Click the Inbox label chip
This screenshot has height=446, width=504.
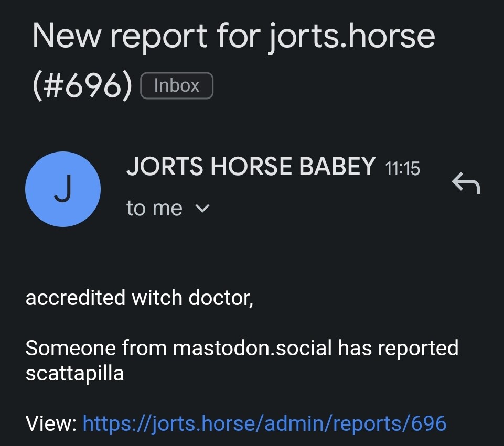(x=177, y=86)
